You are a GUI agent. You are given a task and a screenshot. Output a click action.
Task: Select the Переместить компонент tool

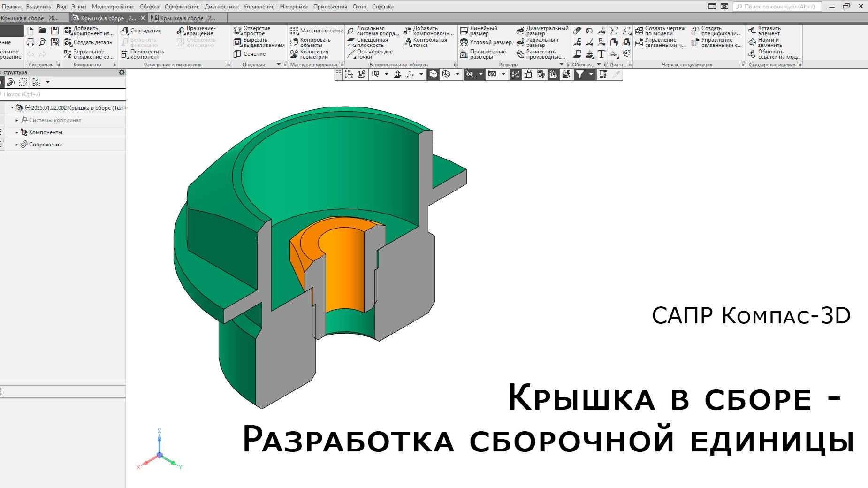[x=143, y=54]
